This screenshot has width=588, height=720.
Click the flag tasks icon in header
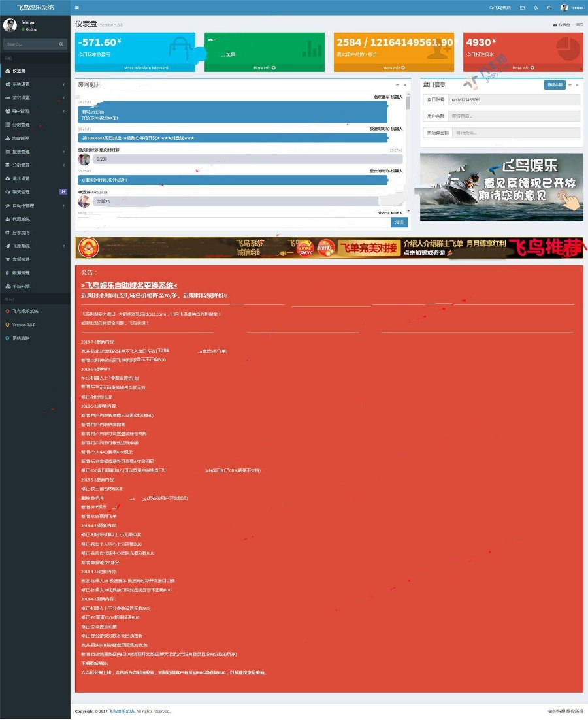pos(549,8)
